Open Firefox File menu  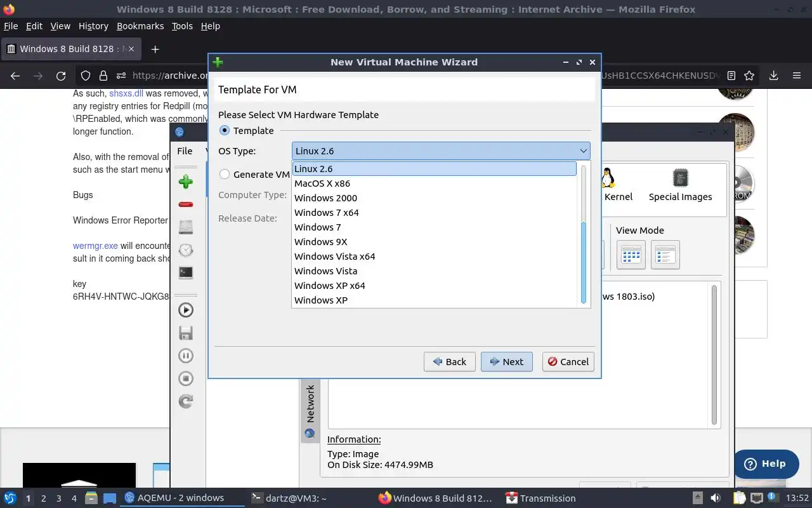pyautogui.click(x=11, y=26)
